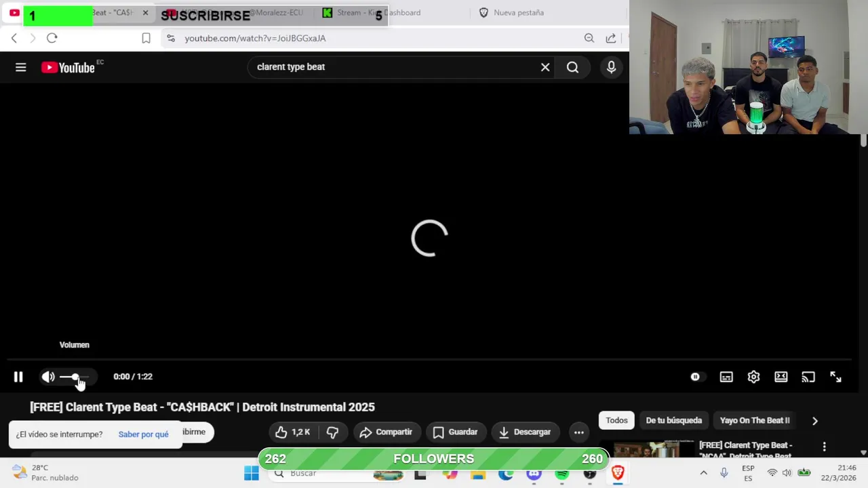Enter full screen mode
This screenshot has height=488, width=868.
pyautogui.click(x=835, y=377)
